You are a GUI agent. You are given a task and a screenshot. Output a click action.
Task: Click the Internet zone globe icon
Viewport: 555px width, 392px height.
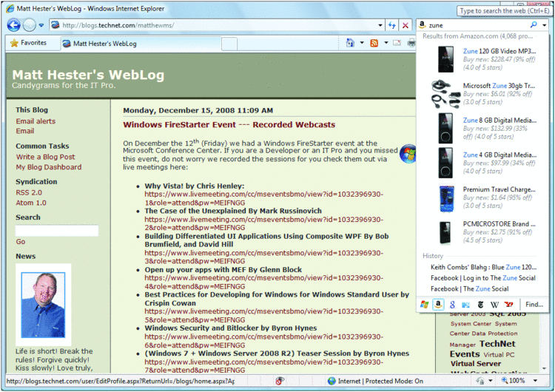(x=332, y=381)
